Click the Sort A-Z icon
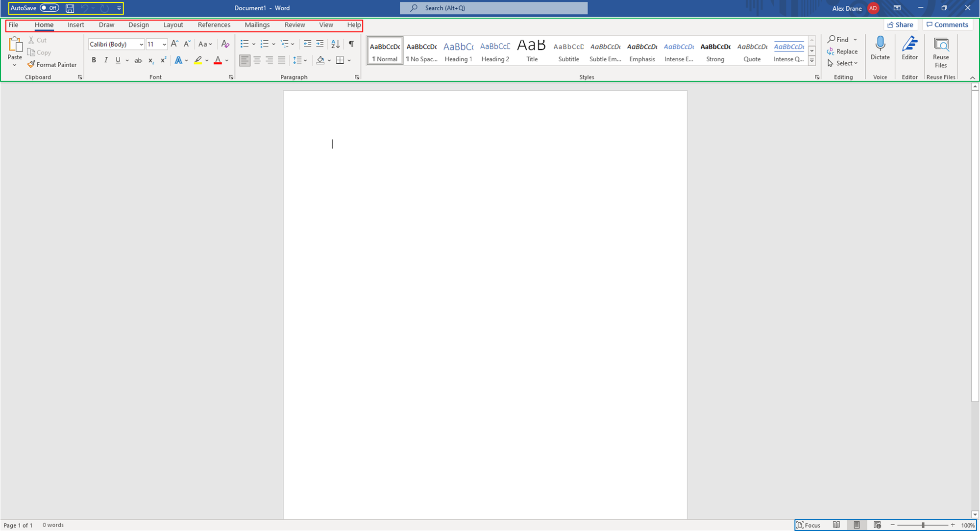The width and height of the screenshot is (980, 531). (335, 44)
